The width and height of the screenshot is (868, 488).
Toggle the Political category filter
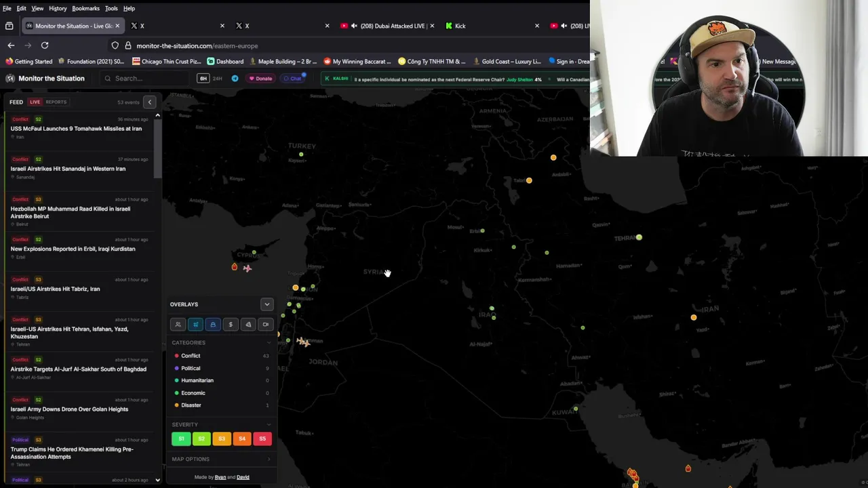coord(221,368)
